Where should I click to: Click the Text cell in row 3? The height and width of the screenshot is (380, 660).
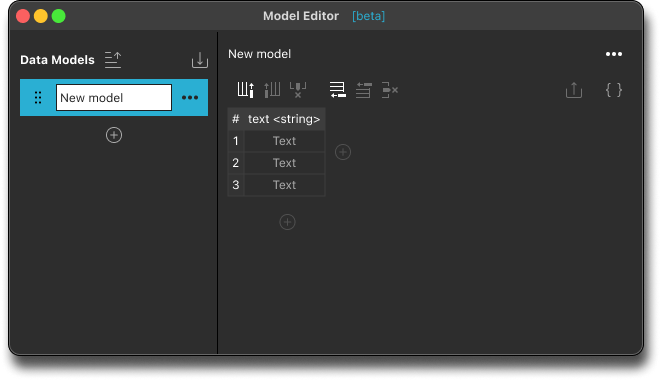tap(285, 185)
